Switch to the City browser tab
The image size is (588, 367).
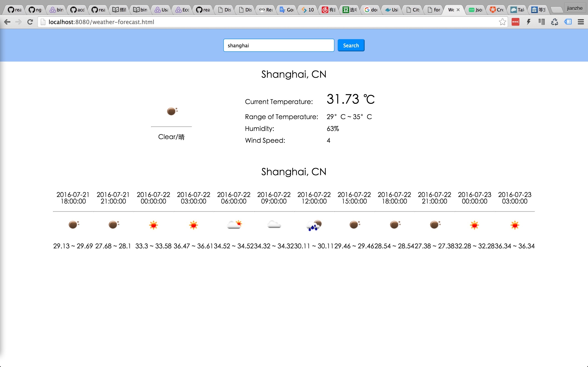click(x=413, y=10)
